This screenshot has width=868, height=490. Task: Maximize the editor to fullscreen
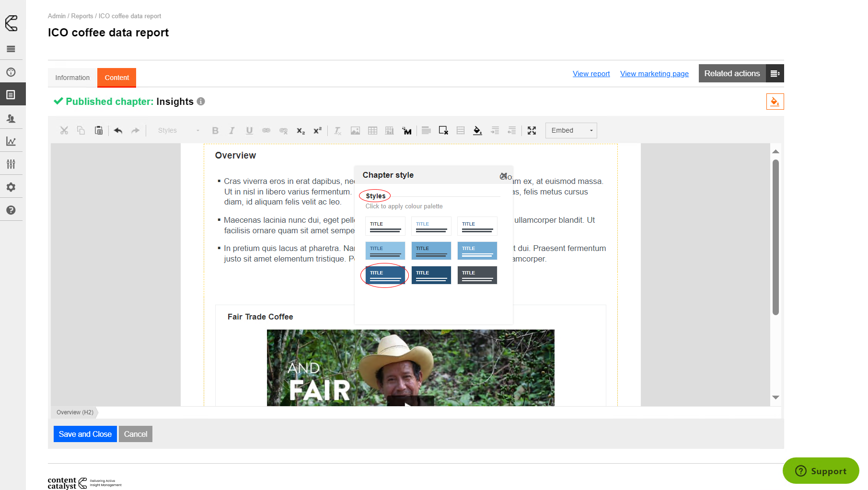coord(532,130)
